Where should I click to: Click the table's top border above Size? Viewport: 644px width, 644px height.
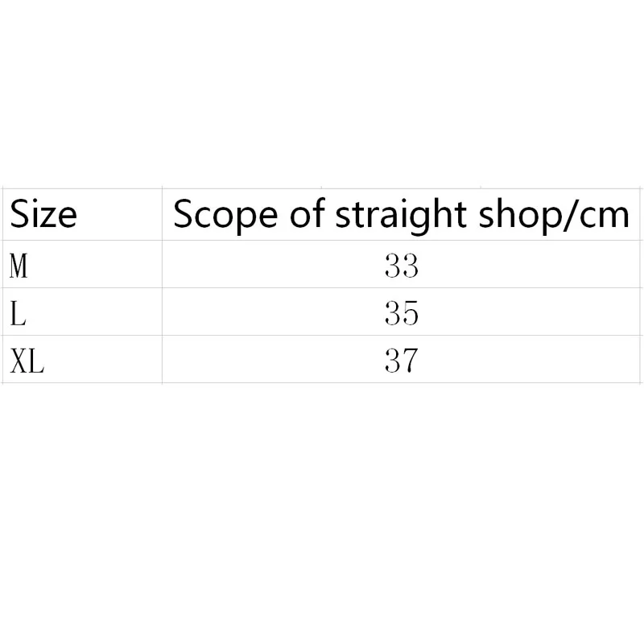(43, 188)
